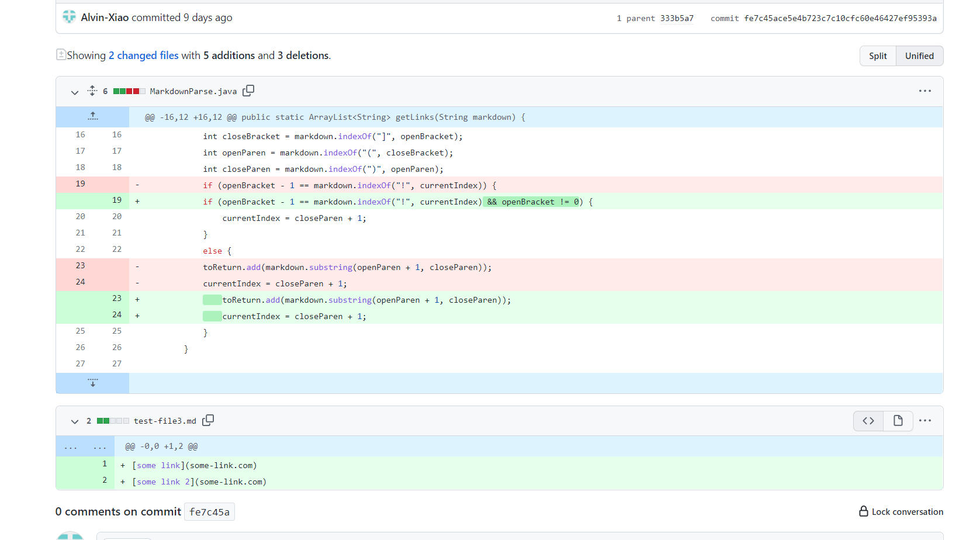Show rich diff for test-file3.md

898,421
